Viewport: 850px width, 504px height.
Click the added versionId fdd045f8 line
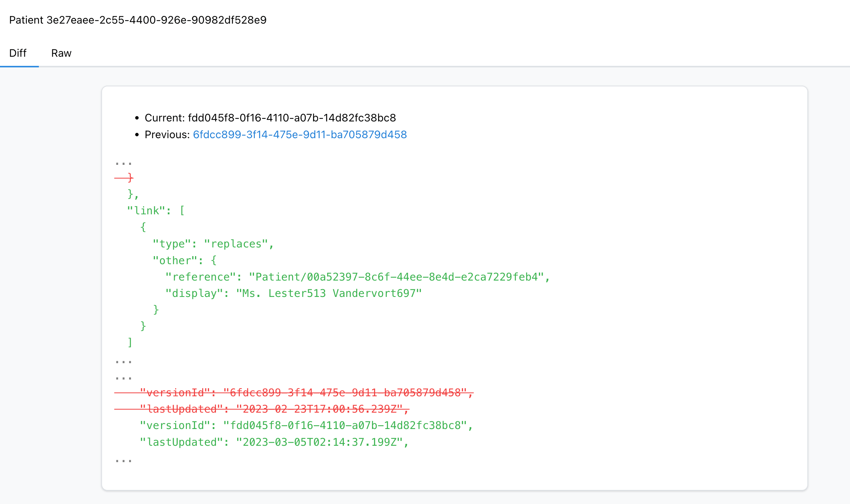click(x=306, y=426)
